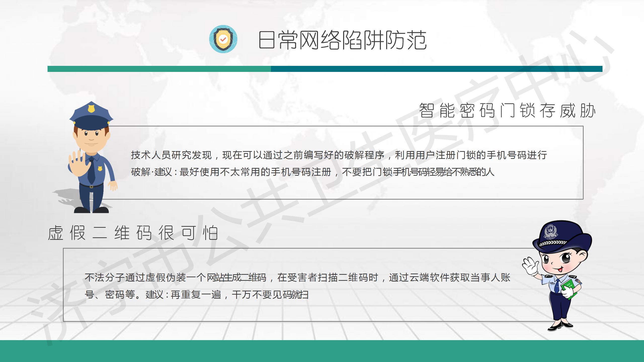Select the title 日常网络陷阱防范

point(342,40)
